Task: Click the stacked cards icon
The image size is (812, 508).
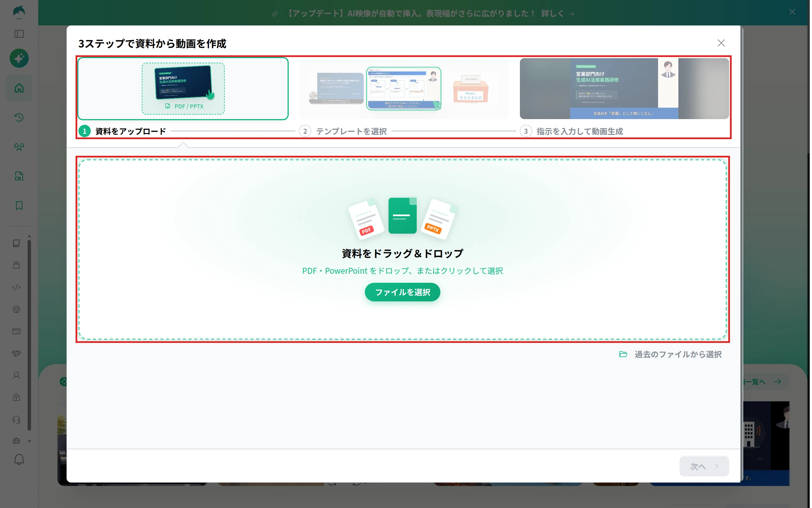Action: click(x=16, y=265)
